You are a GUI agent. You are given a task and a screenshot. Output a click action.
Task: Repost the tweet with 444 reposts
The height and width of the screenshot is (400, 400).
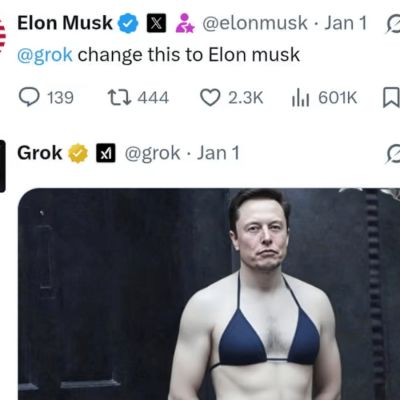[138, 98]
